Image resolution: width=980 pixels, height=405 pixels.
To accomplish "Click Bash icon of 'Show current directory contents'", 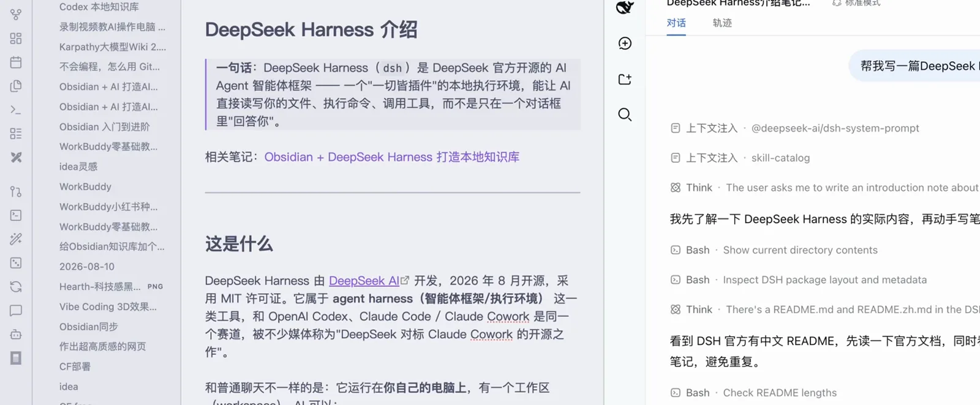I will [676, 250].
